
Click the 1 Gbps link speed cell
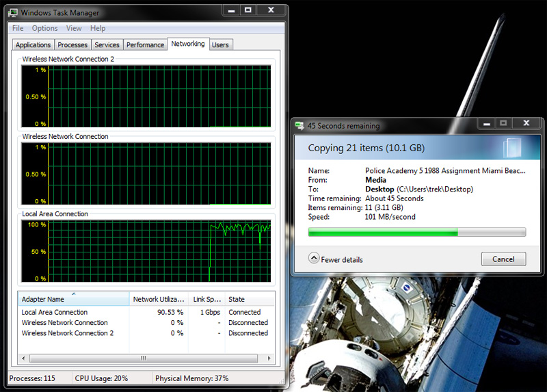(x=210, y=312)
